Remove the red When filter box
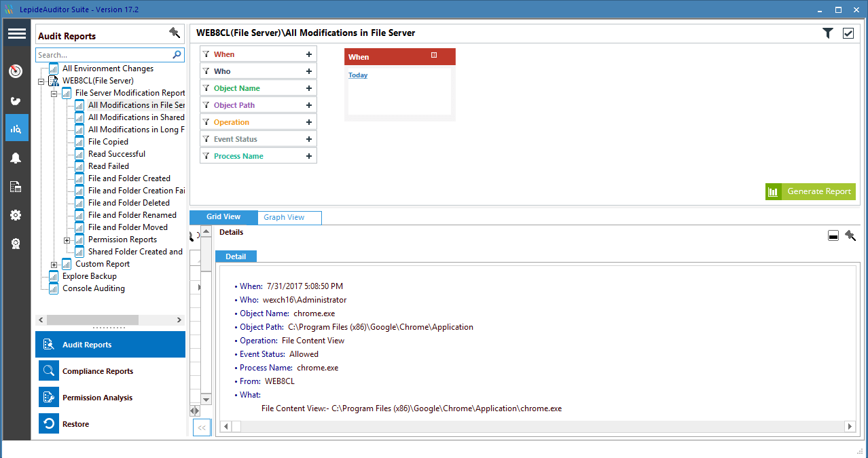Screen dimensions: 868x458 (x=434, y=56)
